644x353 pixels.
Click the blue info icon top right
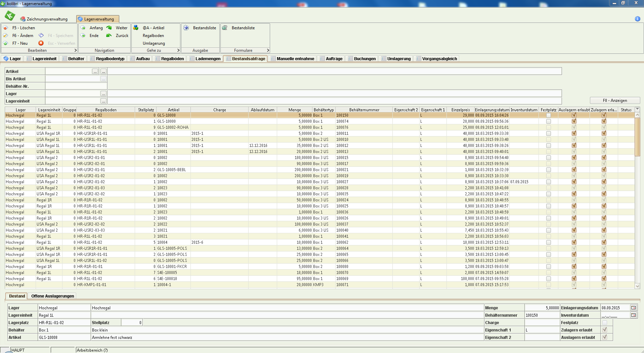[637, 19]
